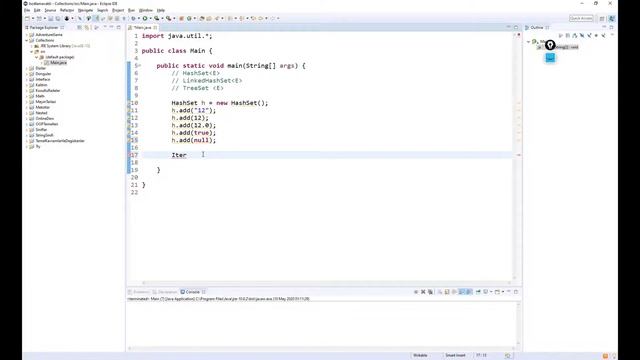Click the Writable status bar entry
This screenshot has height=360, width=640.
[x=420, y=356]
